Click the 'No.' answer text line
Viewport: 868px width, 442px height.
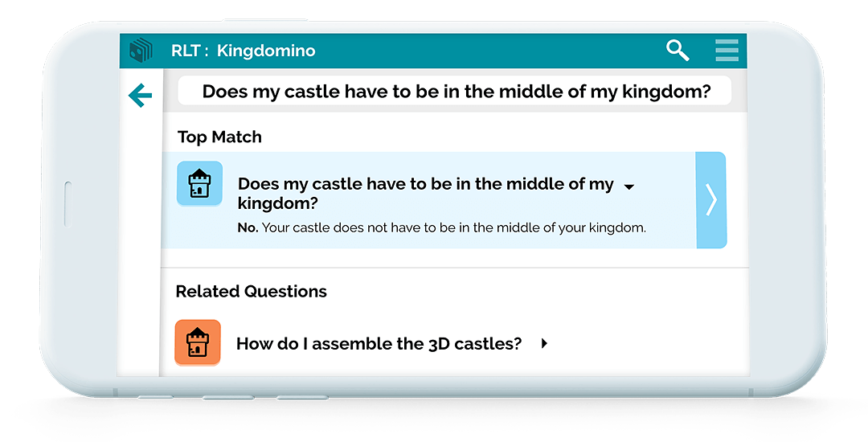pyautogui.click(x=442, y=228)
